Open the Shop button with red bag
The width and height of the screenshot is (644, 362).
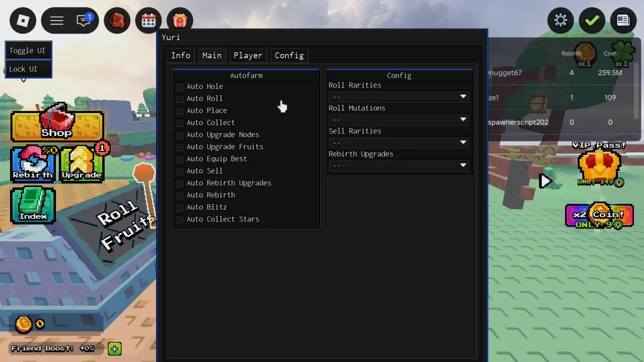pyautogui.click(x=57, y=123)
